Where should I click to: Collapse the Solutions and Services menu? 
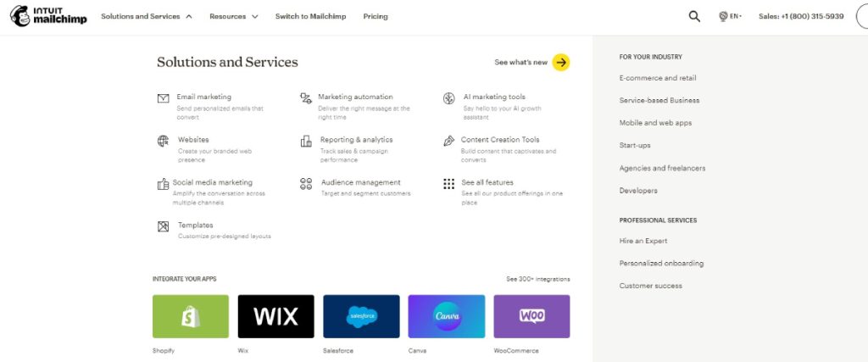coord(147,17)
